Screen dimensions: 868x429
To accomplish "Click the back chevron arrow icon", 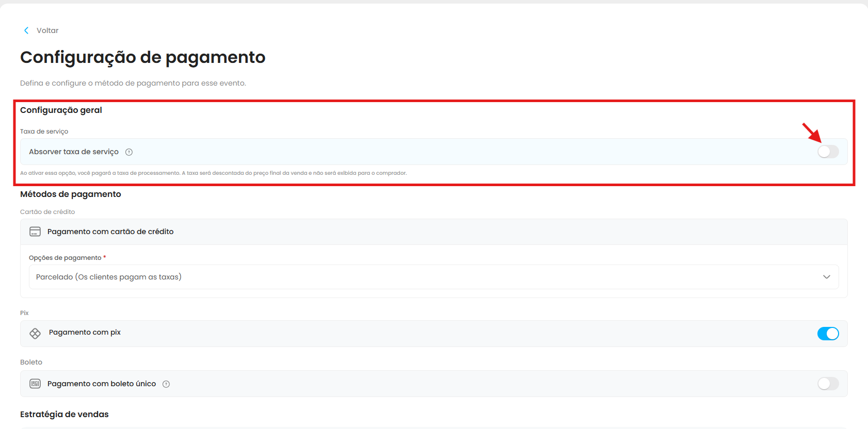I will click(26, 30).
